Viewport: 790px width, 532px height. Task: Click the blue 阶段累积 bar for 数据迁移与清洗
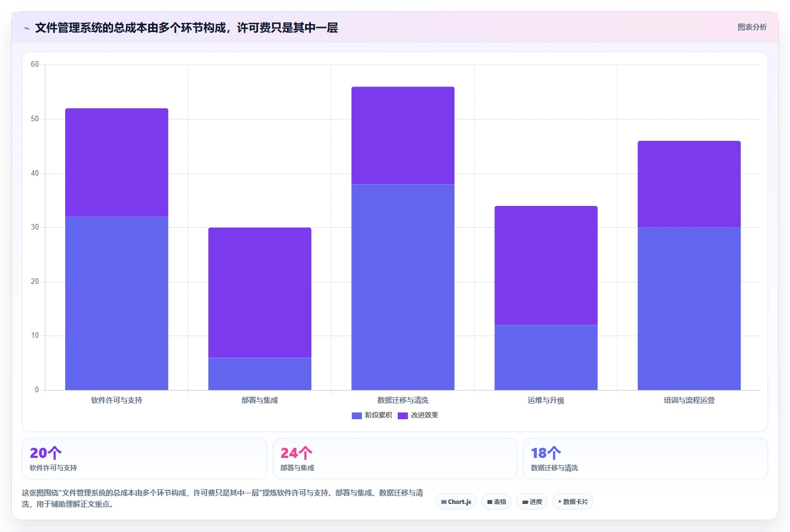(403, 287)
